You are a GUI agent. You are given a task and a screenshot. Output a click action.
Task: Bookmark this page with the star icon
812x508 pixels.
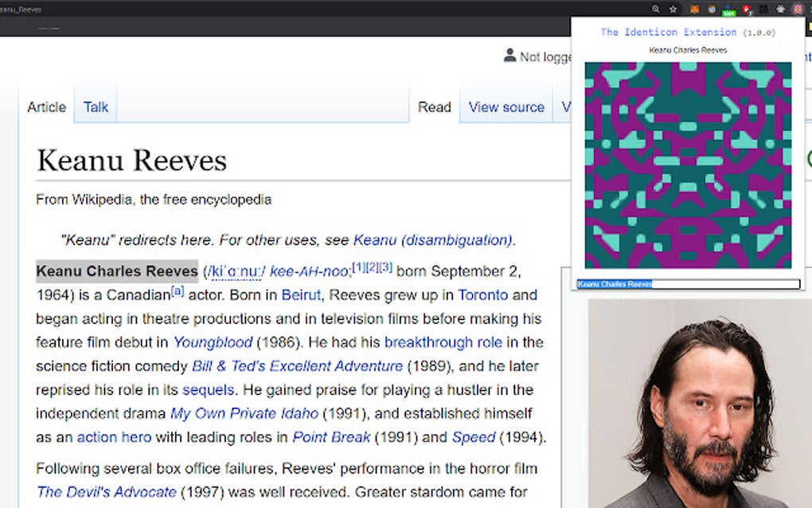[673, 9]
